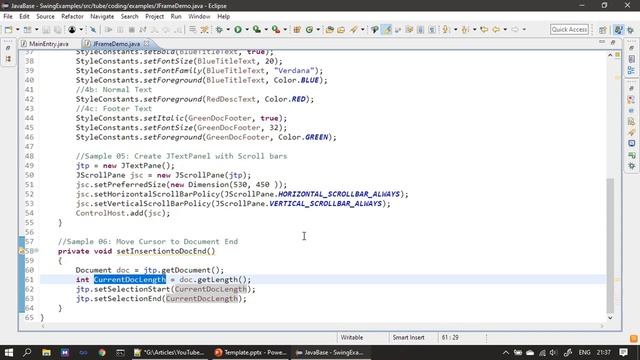Minimize the editor area
Viewport: 640px width, 360px height.
602,42
